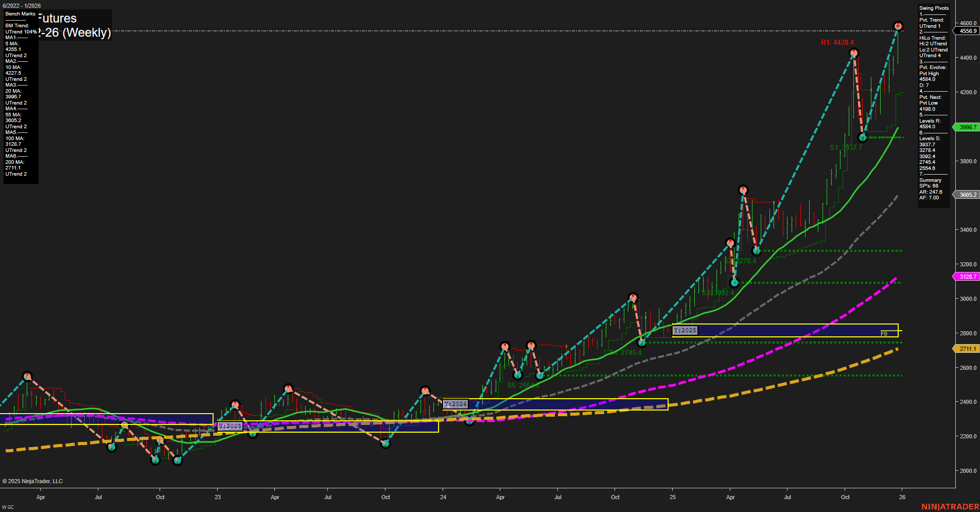980x512 pixels.
Task: Select the magenta 3128.7 price axis tag
Action: click(966, 277)
